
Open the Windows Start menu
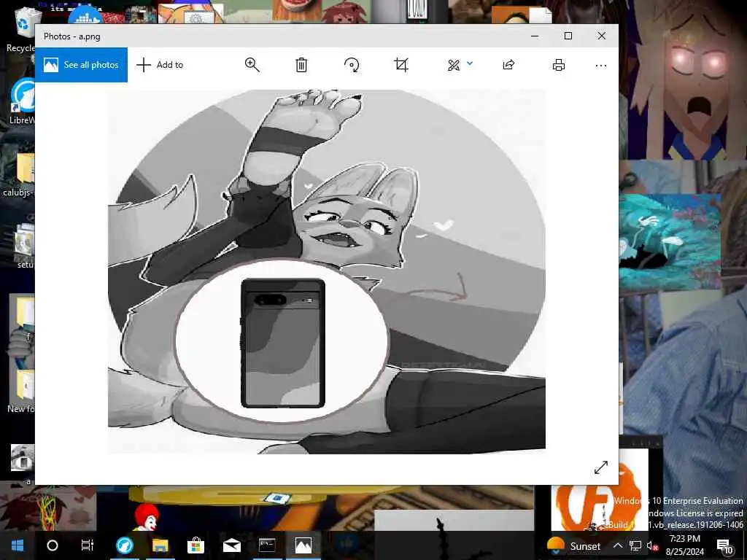(x=18, y=545)
